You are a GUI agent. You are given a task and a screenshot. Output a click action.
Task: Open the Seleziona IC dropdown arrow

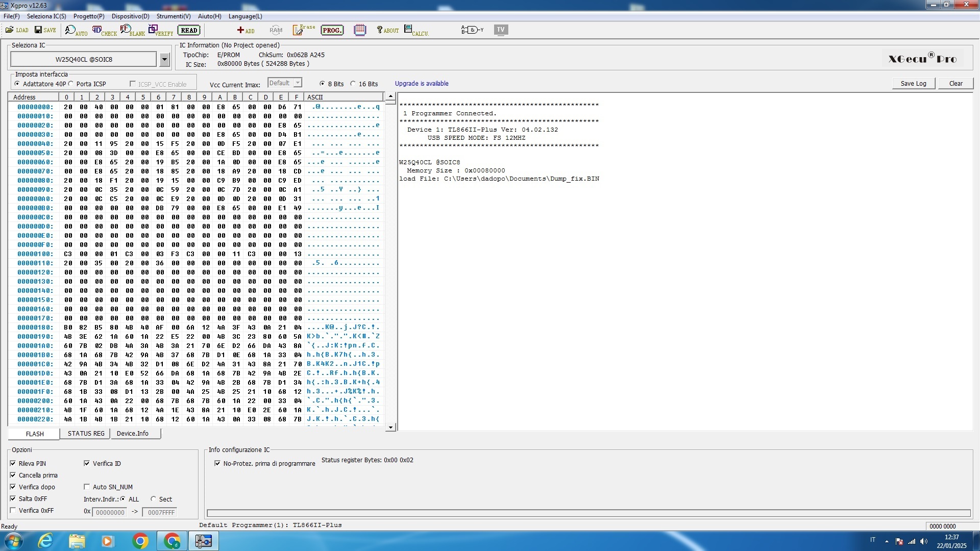(x=164, y=60)
